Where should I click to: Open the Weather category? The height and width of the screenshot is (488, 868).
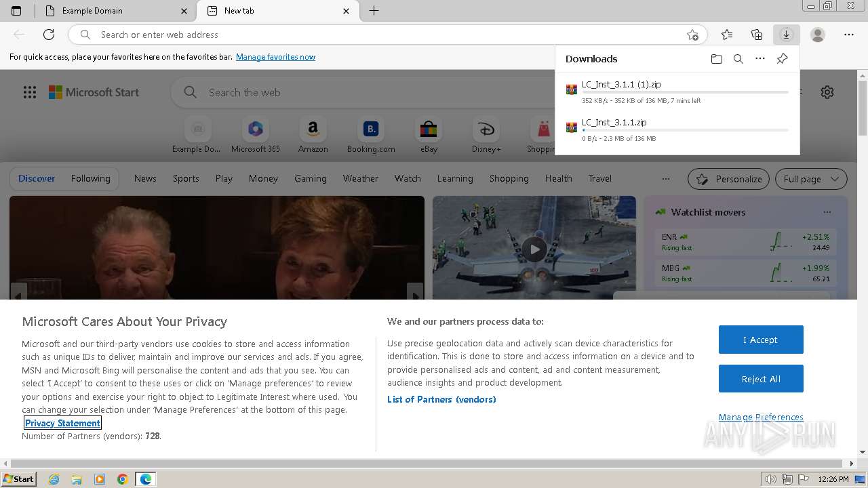(360, 179)
